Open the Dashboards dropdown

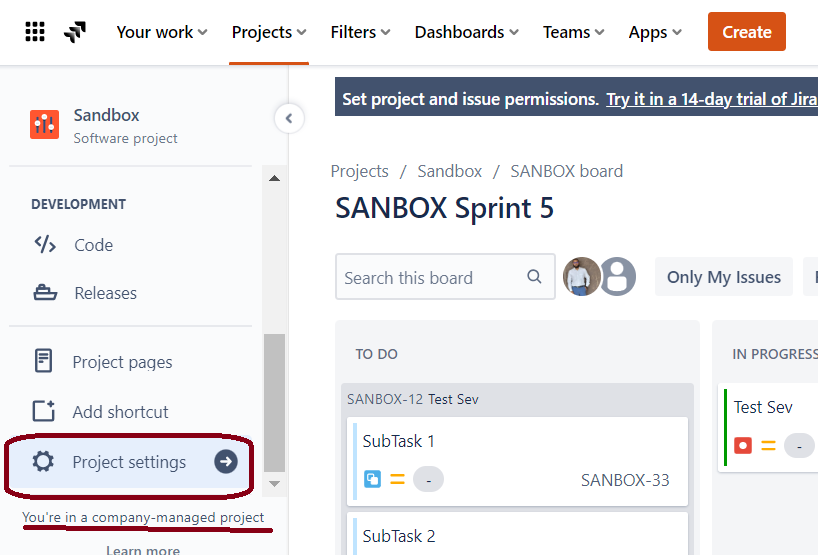pos(466,32)
